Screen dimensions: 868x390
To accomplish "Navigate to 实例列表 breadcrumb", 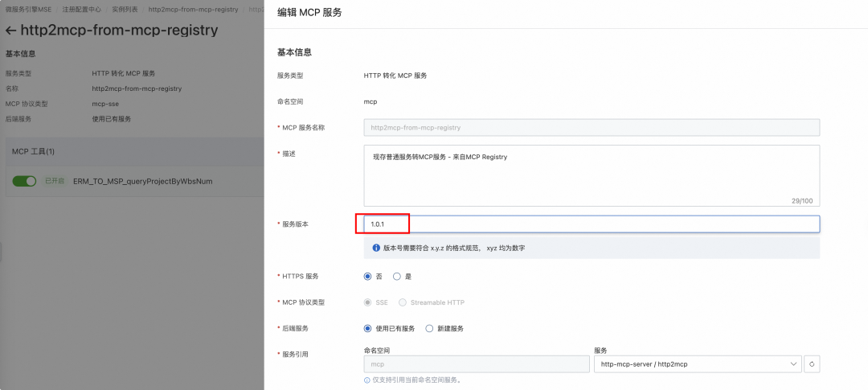I will (x=125, y=9).
